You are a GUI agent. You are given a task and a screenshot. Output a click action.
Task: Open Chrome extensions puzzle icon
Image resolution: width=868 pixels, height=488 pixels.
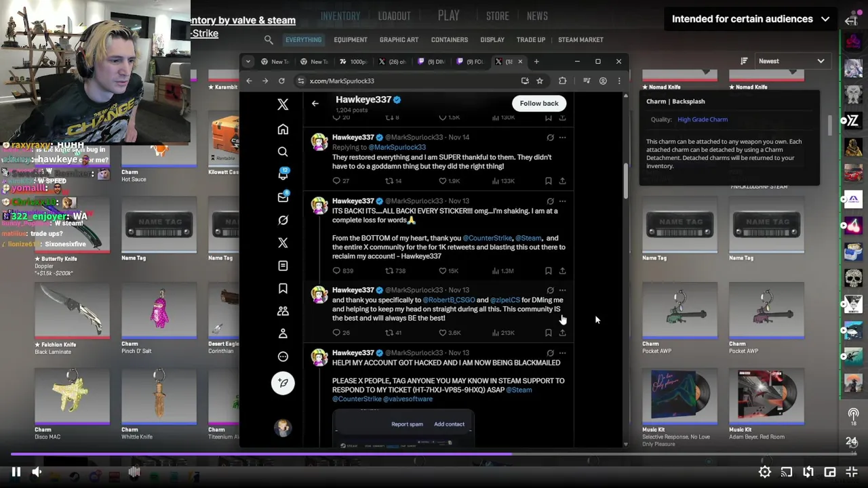coord(562,81)
